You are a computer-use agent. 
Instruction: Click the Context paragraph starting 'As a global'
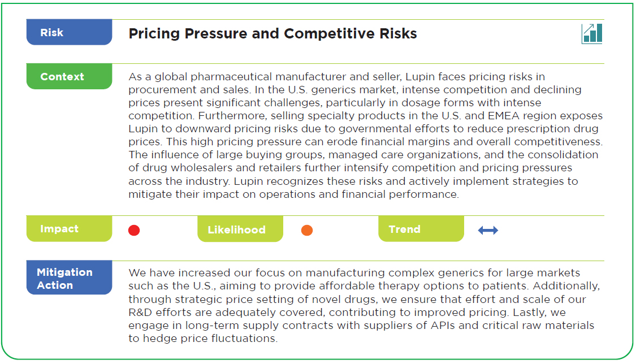365,136
